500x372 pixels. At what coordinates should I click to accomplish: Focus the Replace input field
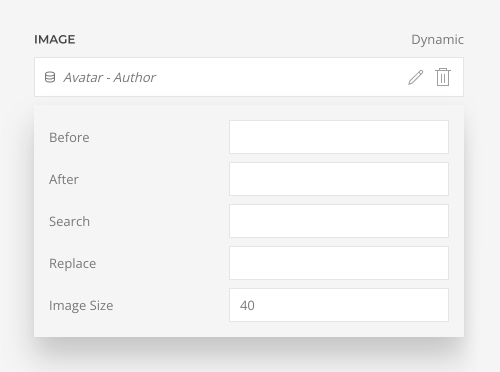[x=339, y=263]
